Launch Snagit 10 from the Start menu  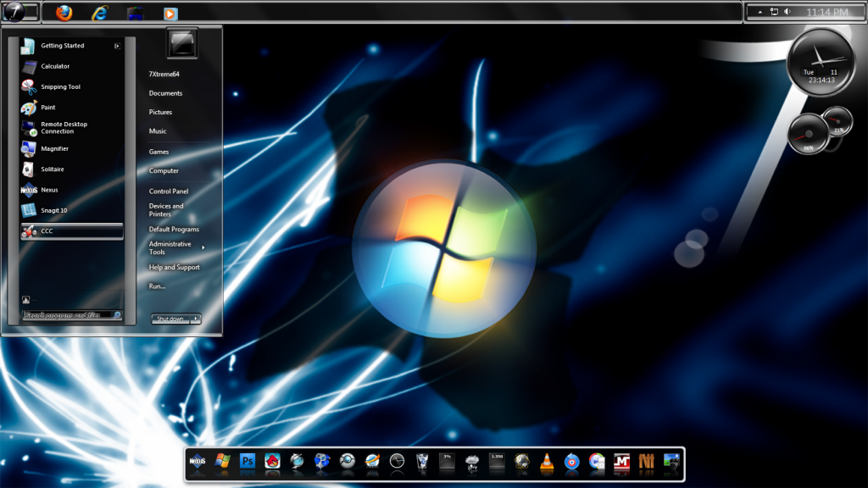point(72,210)
